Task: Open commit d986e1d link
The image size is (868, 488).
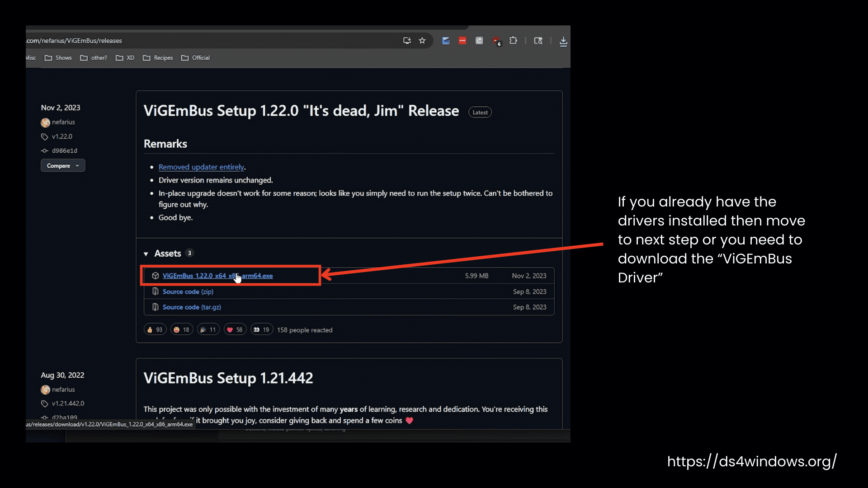Action: [x=65, y=150]
